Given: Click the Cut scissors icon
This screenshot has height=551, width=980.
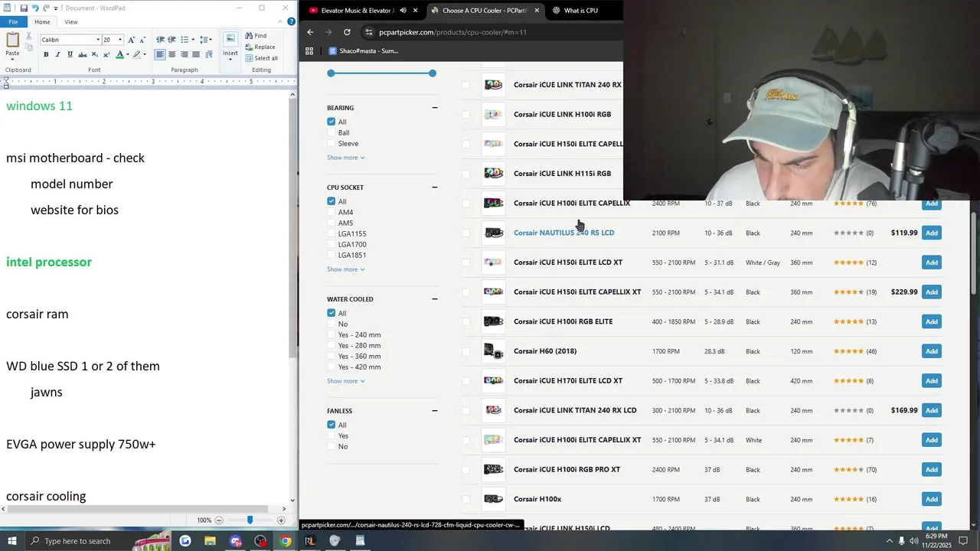Looking at the screenshot, I should pos(29,36).
